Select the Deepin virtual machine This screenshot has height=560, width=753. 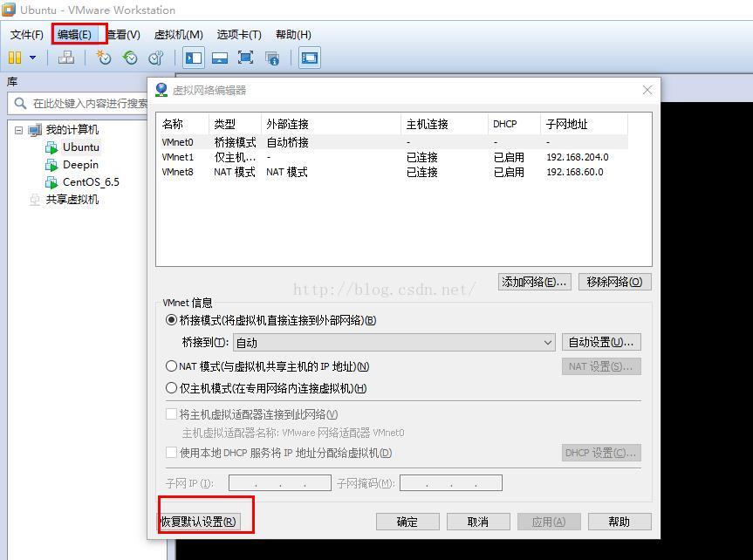(x=80, y=165)
